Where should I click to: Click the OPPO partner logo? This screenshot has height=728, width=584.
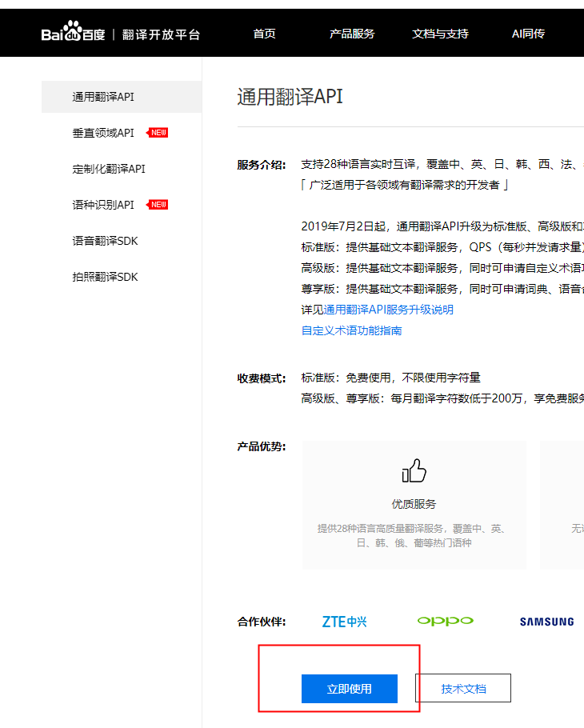pyautogui.click(x=445, y=622)
